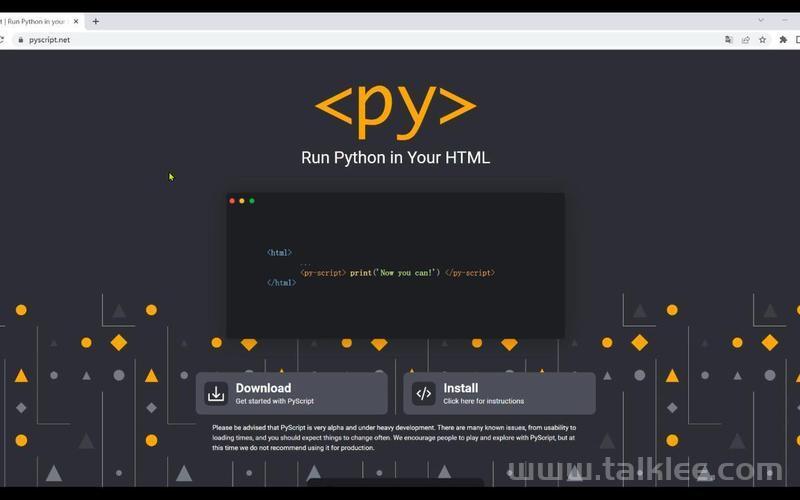Click the opening <html> tag text
The height and width of the screenshot is (500, 800).
[x=279, y=253]
